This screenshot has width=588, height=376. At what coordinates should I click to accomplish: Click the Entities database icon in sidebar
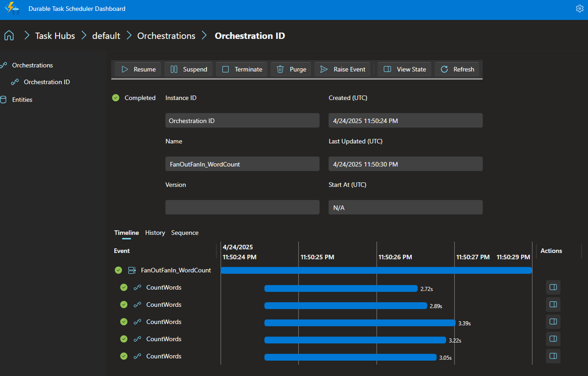5,99
